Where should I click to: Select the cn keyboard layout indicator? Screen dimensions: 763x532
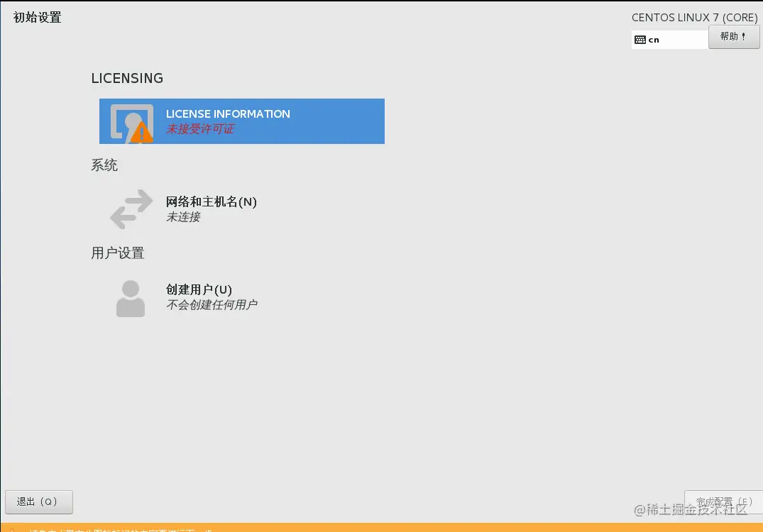(669, 40)
